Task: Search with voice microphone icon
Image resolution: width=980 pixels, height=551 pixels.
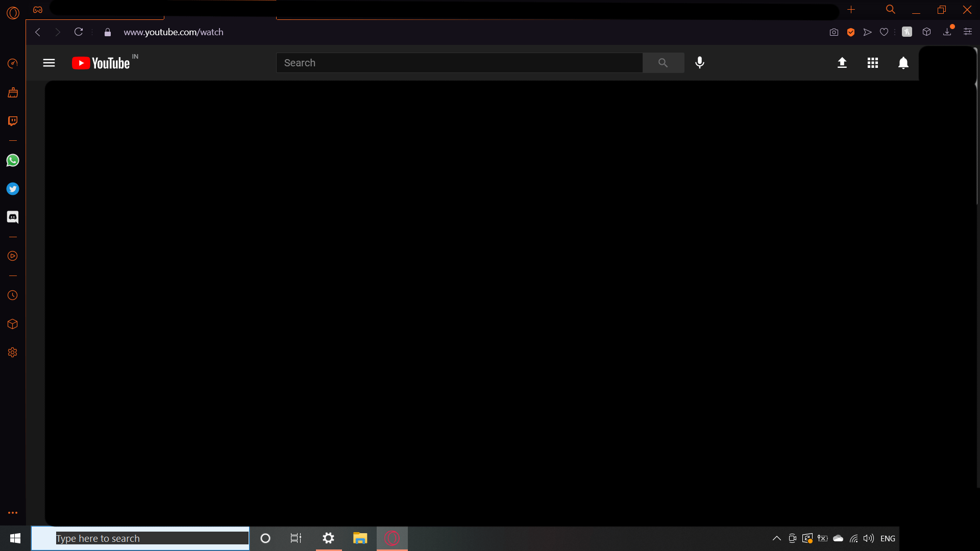Action: coord(700,62)
